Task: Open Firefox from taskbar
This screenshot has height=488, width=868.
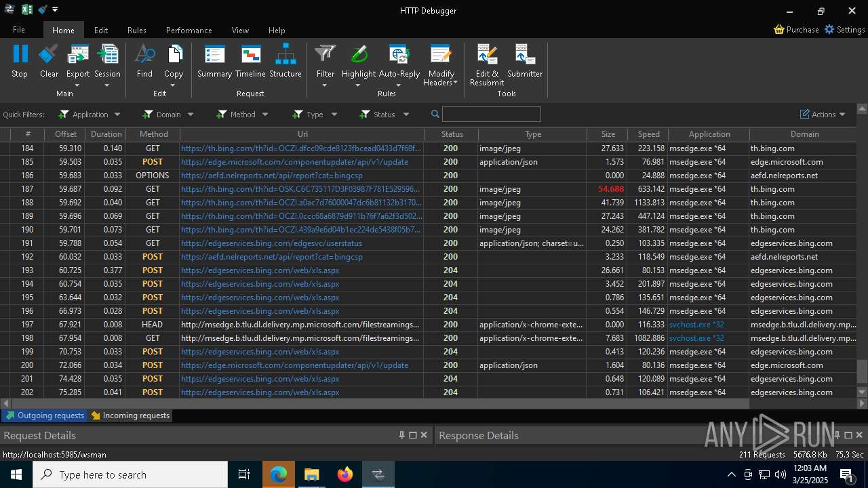Action: 345,474
